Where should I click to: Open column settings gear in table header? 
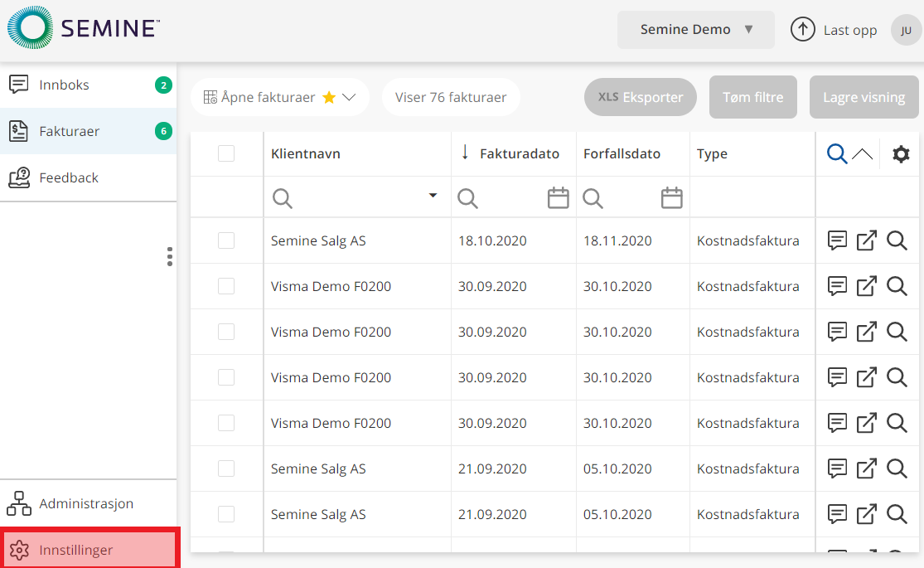[901, 154]
